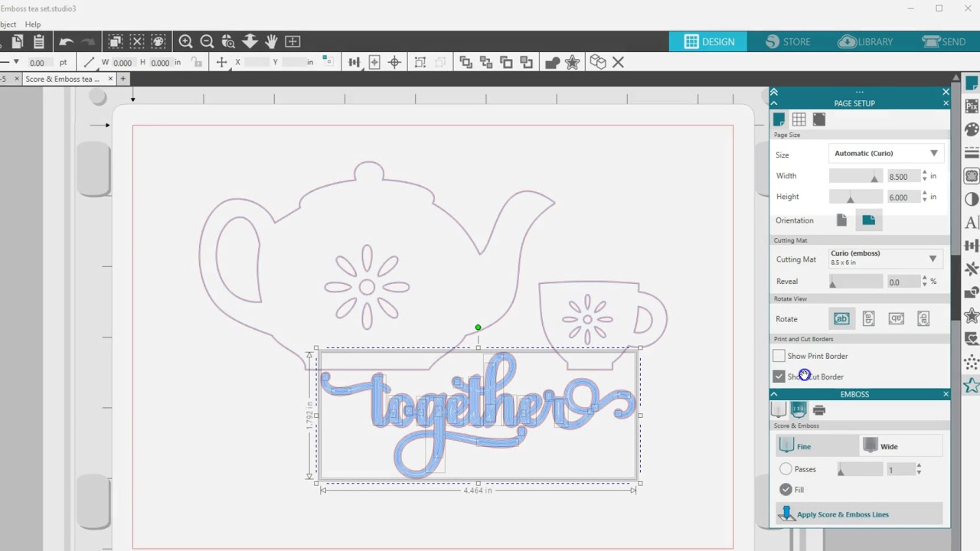
Task: Open the Print & Emboss printer tab
Action: point(819,410)
